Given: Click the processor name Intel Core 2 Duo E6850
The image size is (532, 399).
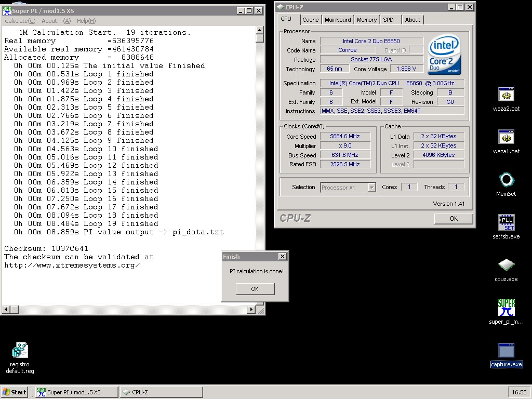Looking at the screenshot, I should (x=371, y=41).
